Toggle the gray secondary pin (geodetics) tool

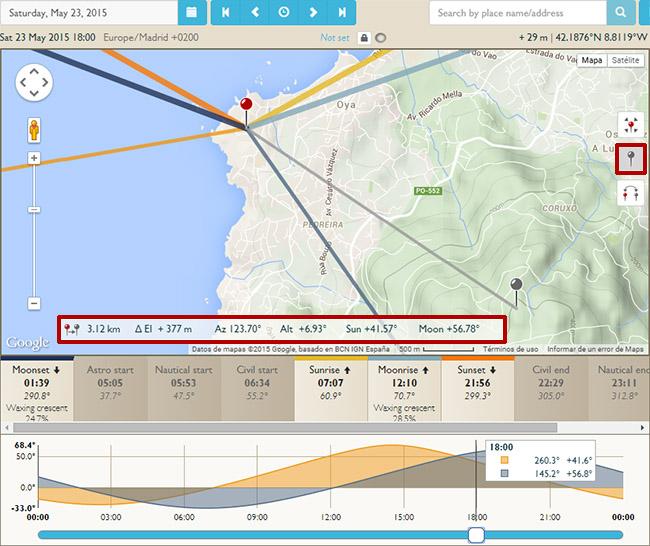tap(631, 159)
